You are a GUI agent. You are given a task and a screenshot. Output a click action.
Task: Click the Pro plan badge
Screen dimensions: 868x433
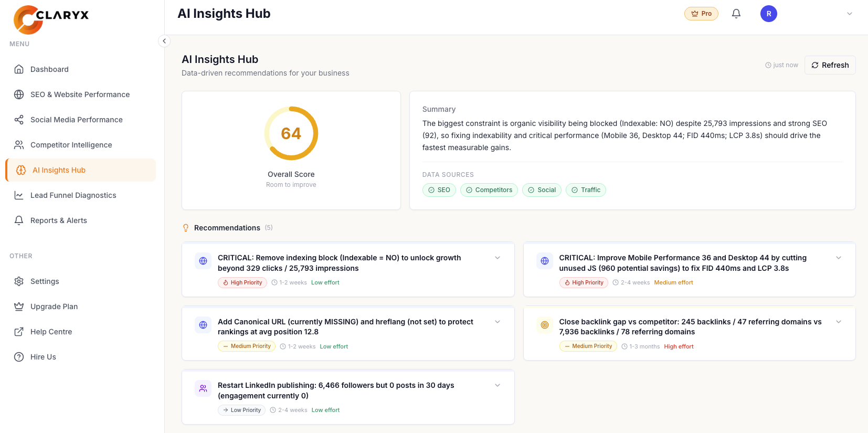tap(701, 14)
